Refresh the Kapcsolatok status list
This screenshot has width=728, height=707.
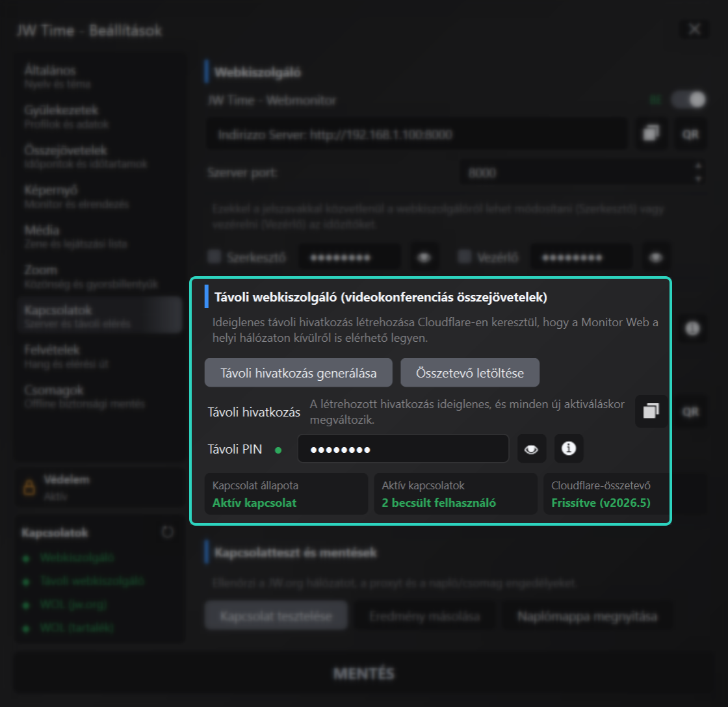(x=168, y=532)
